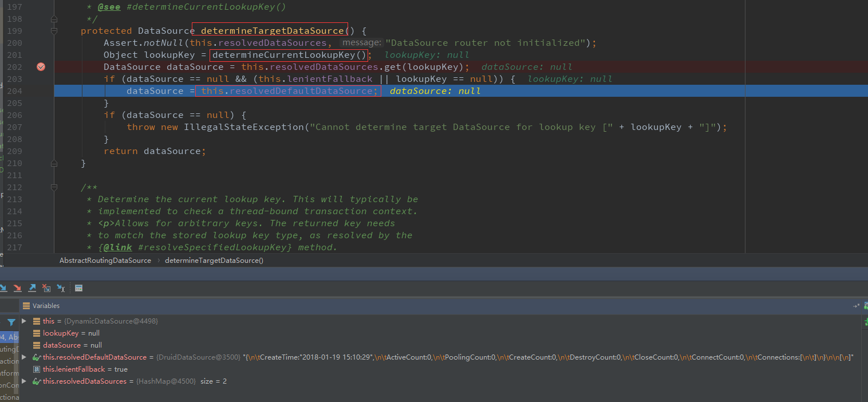Click the Variables panel title
868x402 pixels.
pos(46,306)
